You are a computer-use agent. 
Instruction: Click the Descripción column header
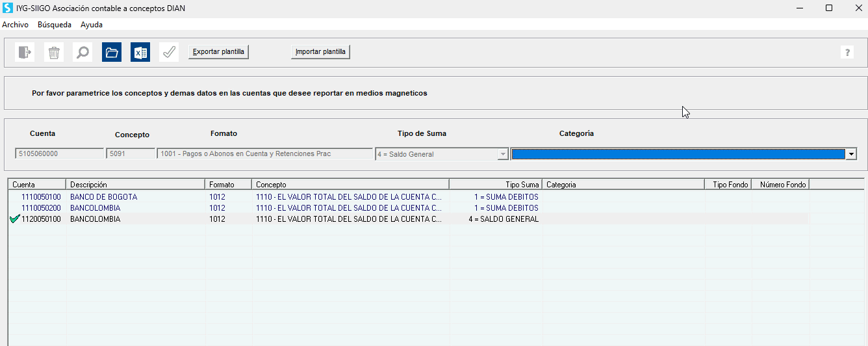[135, 185]
